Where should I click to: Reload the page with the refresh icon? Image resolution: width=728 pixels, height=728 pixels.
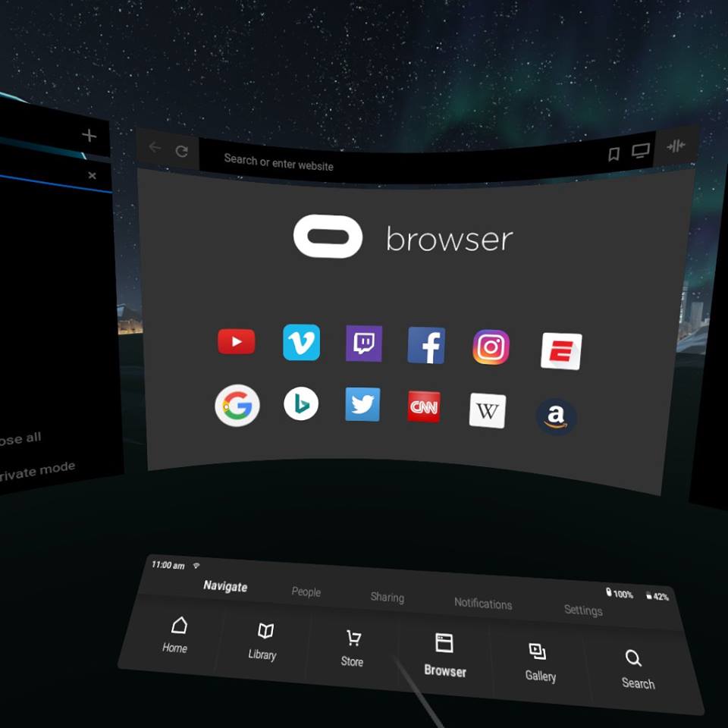[181, 151]
